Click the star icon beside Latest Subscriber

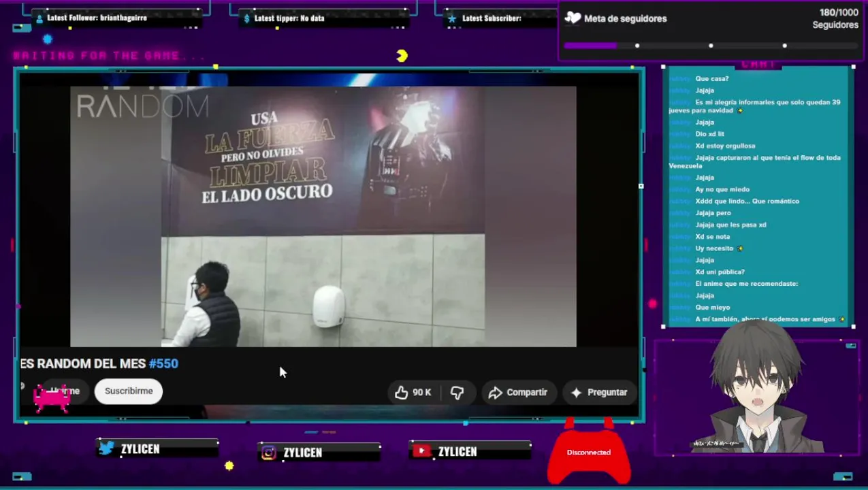click(452, 18)
